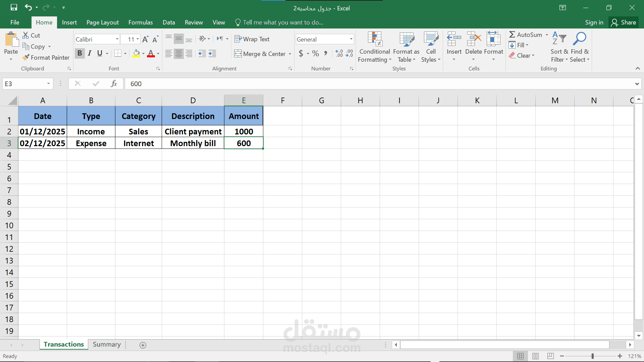Click the Percent Style icon
The width and height of the screenshot is (644, 362).
tap(315, 54)
